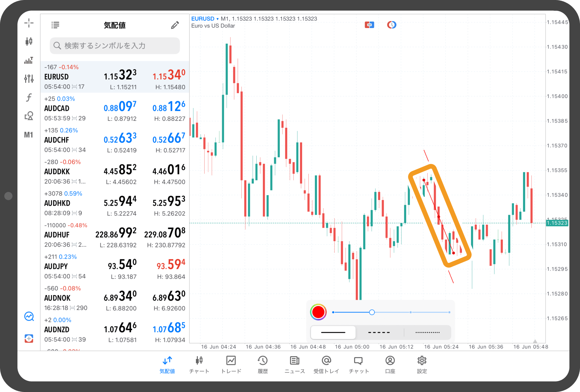The height and width of the screenshot is (392, 580).
Task: Click the 1.15323 current price label
Action: click(x=557, y=223)
